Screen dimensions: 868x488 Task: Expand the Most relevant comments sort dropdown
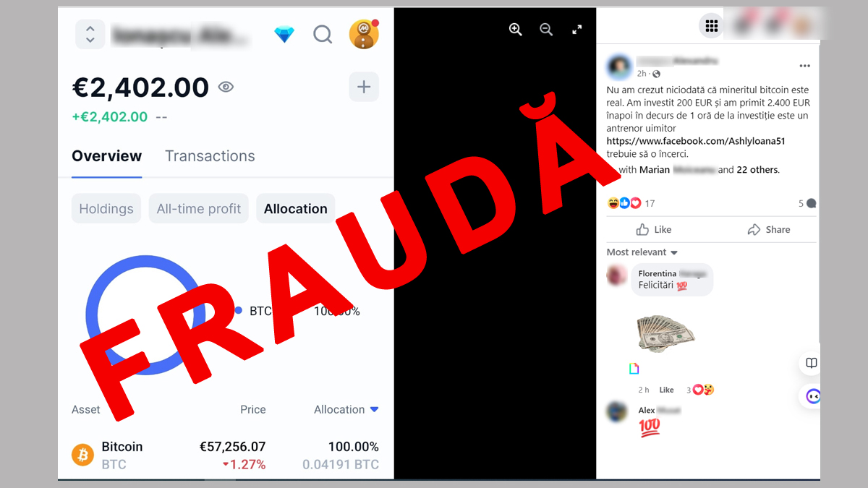pyautogui.click(x=642, y=252)
